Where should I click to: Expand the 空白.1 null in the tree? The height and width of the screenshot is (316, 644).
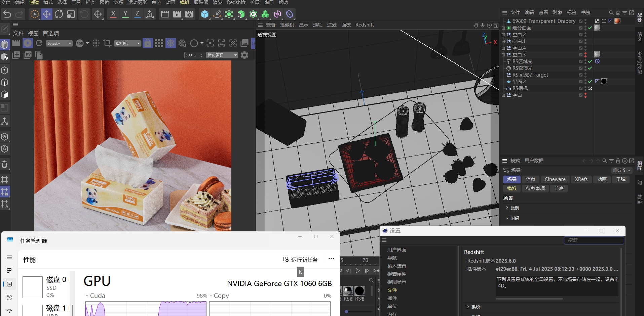tap(503, 41)
